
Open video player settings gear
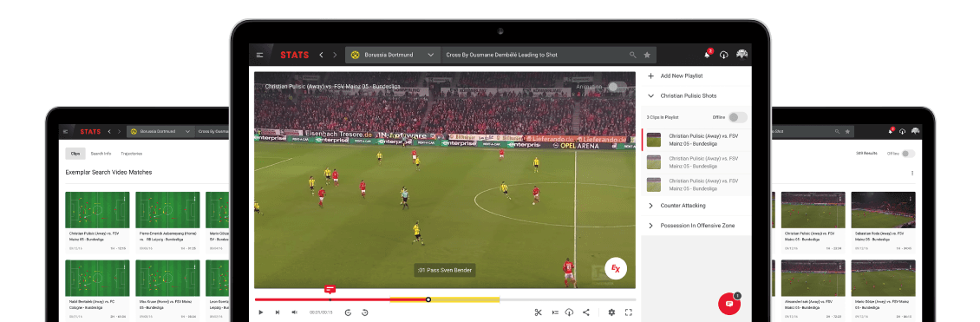click(x=611, y=312)
